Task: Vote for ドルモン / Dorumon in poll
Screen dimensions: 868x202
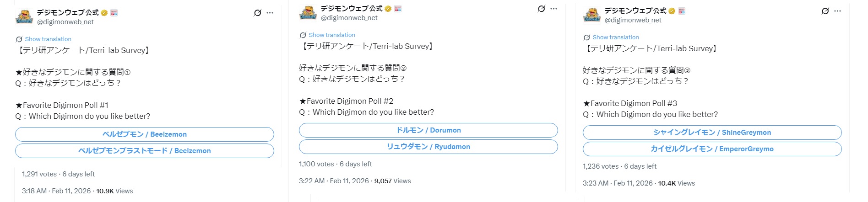Action: coord(429,130)
